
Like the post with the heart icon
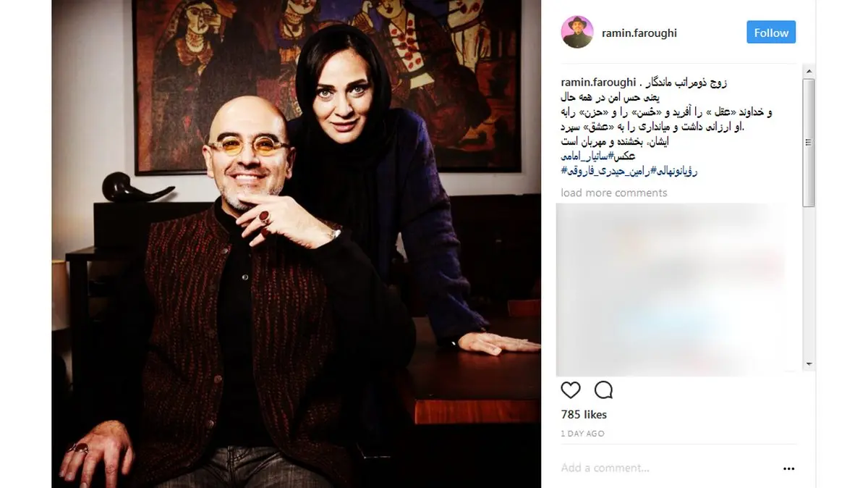[571, 390]
